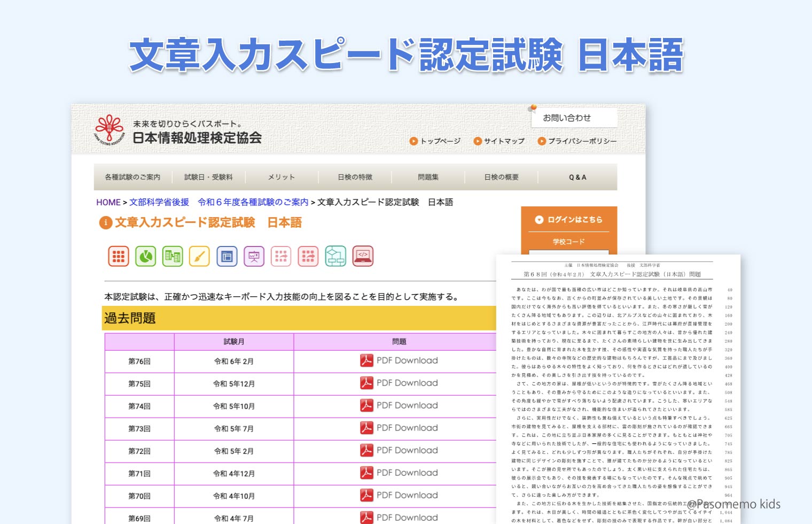The height and width of the screenshot is (524, 812).
Task: Click PDF icon for 第70回
Action: [366, 495]
